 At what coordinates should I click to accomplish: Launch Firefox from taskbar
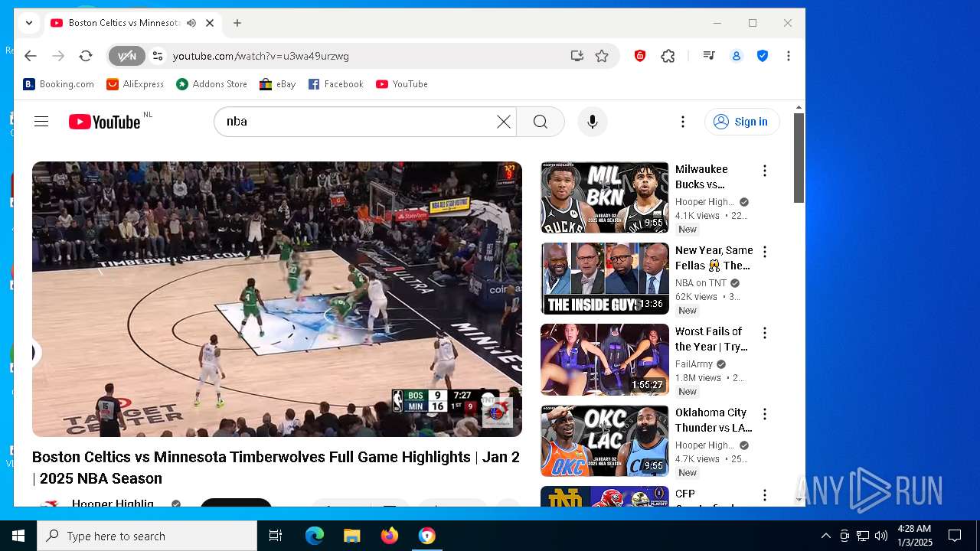point(390,536)
